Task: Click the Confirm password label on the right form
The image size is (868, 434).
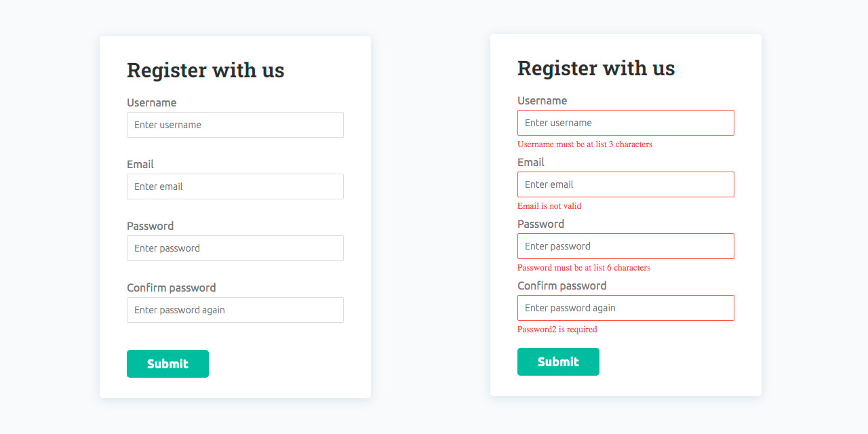Action: (x=561, y=285)
